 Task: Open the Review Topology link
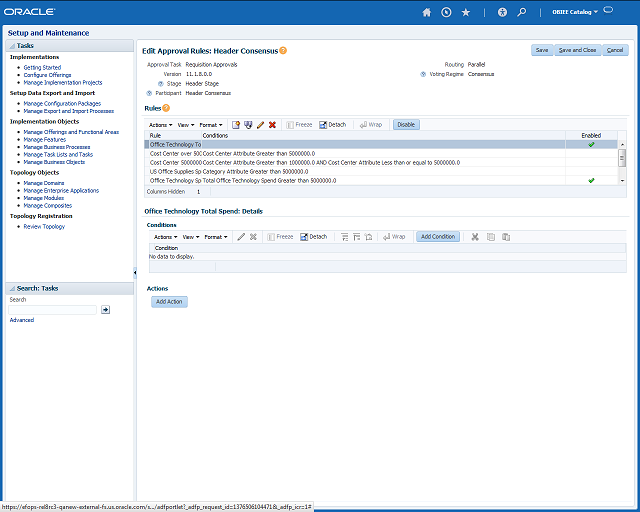pos(44,227)
